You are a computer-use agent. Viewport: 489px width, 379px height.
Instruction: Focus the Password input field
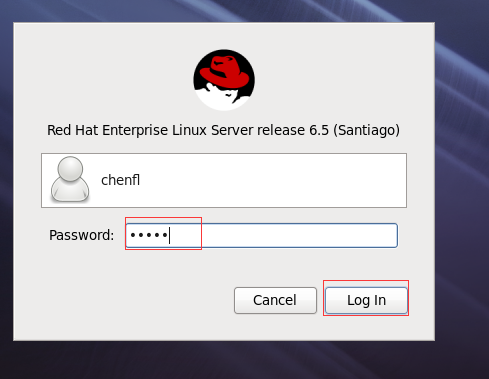coord(262,235)
